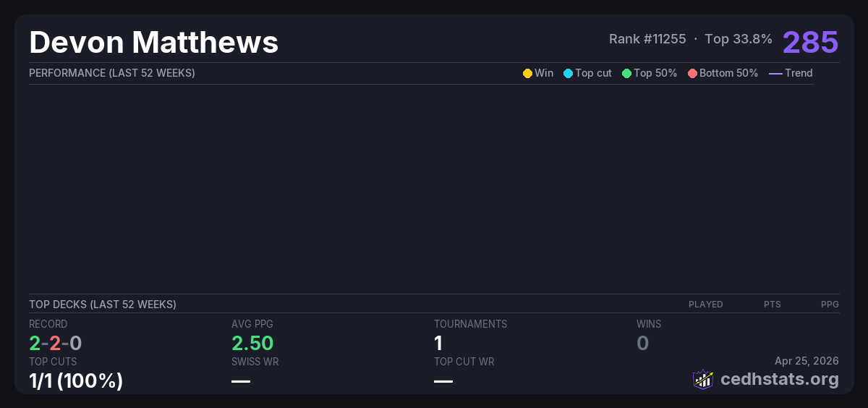Click the red Bottom 50% legend dot
The height and width of the screenshot is (408, 868).
click(692, 73)
